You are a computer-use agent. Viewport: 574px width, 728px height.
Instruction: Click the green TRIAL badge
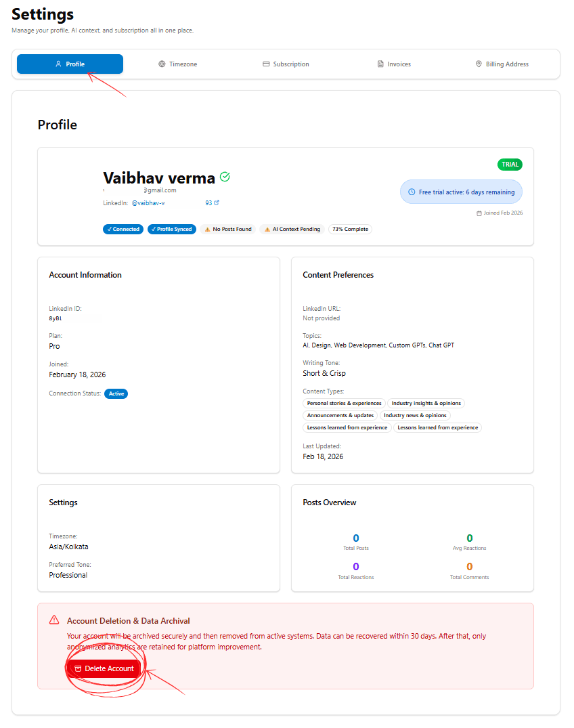point(510,165)
